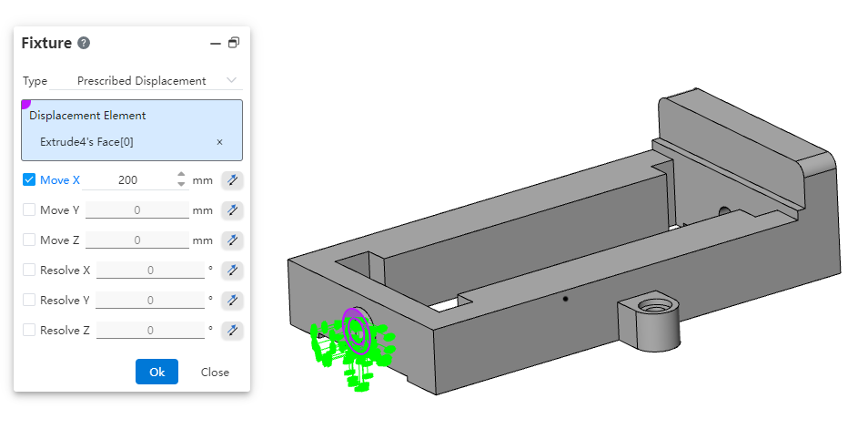Click the Close button in Fixture dialog
Viewport: 868px width, 429px height.
coord(215,372)
